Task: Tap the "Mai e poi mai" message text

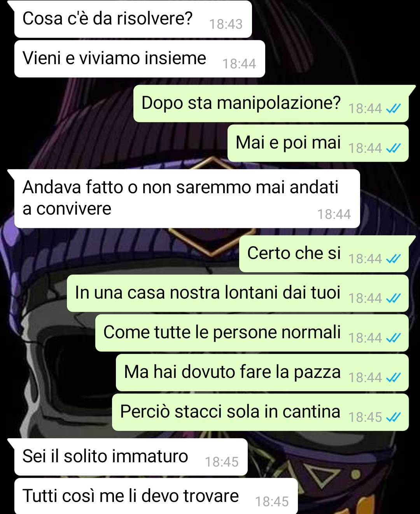Action: (288, 143)
